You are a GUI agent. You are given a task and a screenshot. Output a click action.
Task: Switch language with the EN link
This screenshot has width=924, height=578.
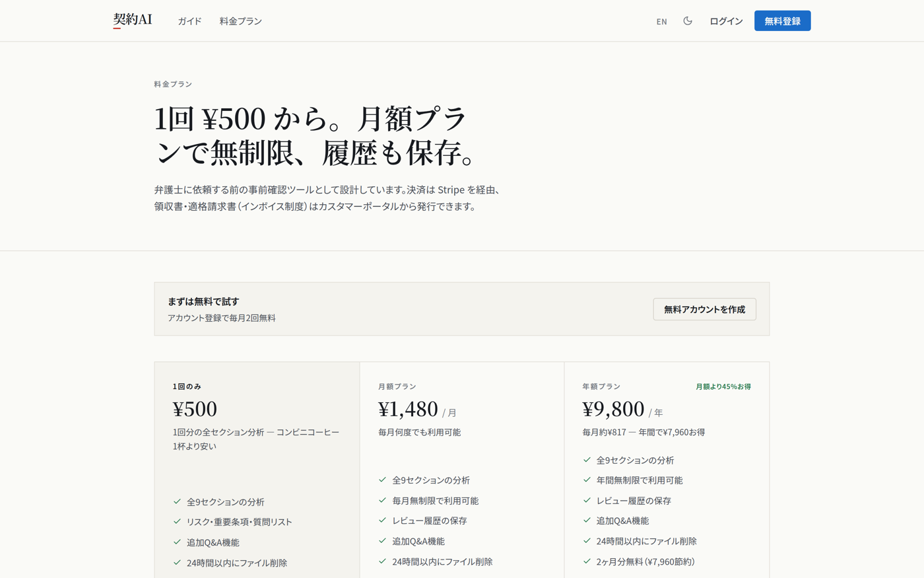point(661,21)
